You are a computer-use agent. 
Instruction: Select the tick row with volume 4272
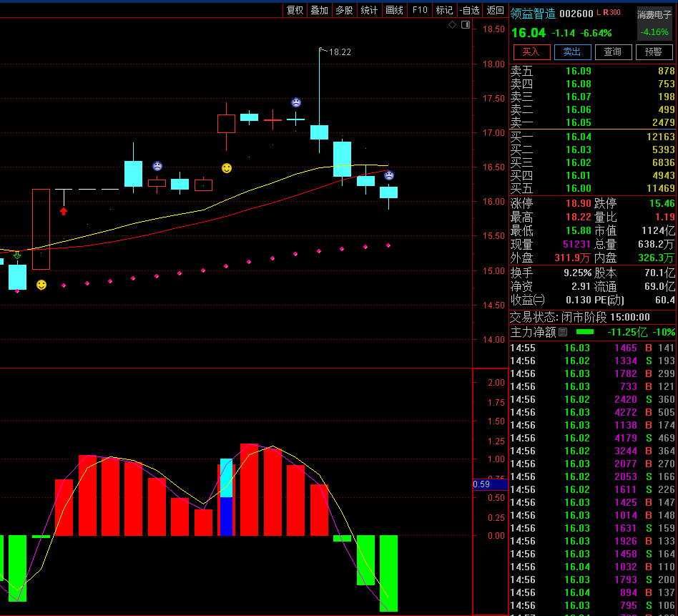tap(592, 412)
